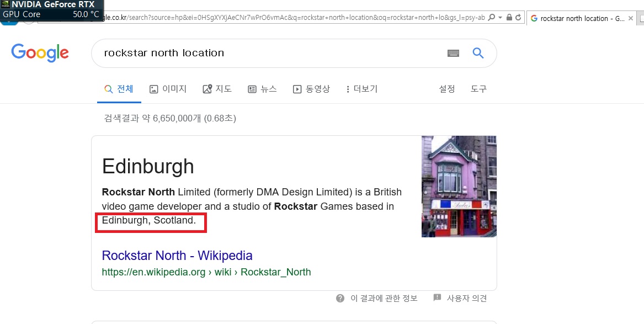Close the 'rockstar north location' browser tab

click(x=631, y=18)
